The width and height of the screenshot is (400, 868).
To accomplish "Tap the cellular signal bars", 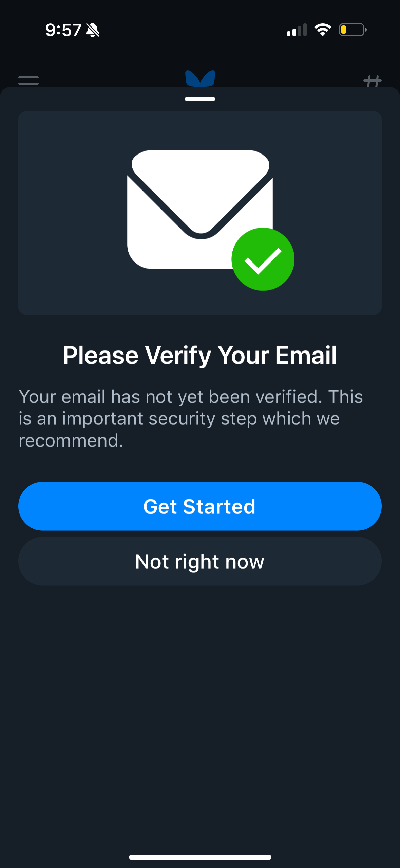I will pyautogui.click(x=297, y=30).
